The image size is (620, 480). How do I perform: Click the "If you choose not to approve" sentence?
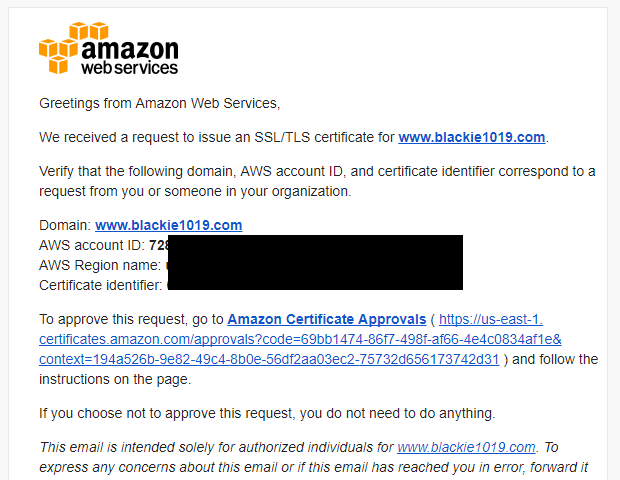point(267,413)
